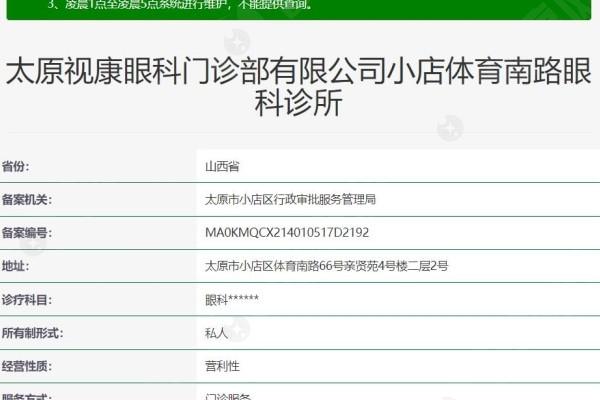Select the 眼科****** value

coord(232,300)
